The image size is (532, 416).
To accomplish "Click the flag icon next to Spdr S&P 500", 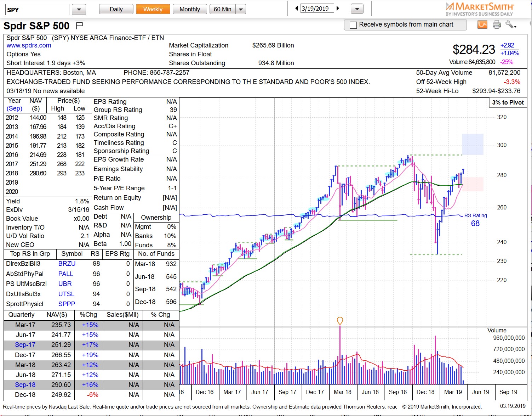I will pos(79,25).
